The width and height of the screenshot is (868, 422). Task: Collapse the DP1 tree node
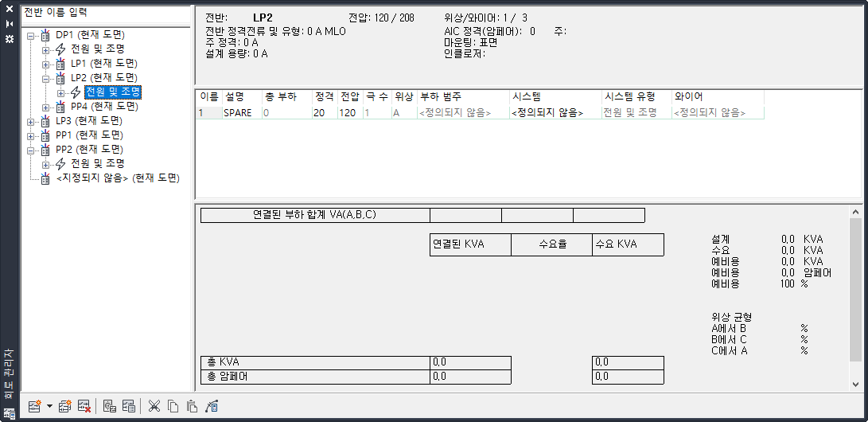(x=30, y=36)
